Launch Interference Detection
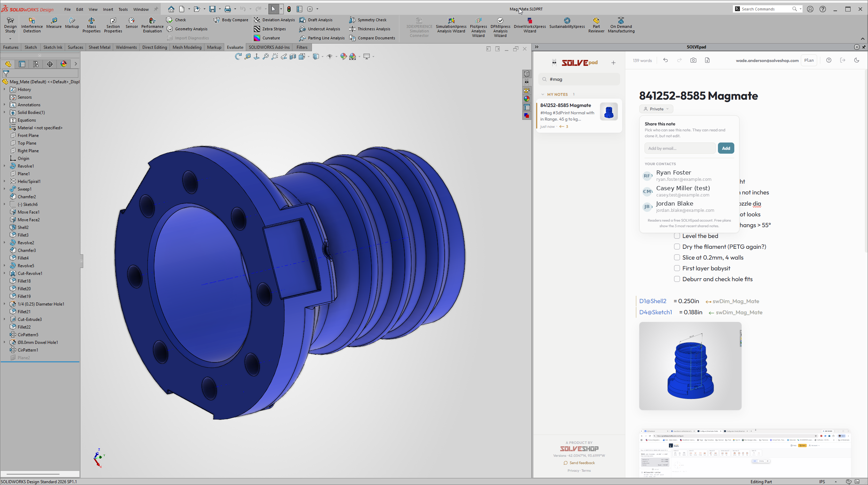The width and height of the screenshot is (868, 485). click(32, 25)
